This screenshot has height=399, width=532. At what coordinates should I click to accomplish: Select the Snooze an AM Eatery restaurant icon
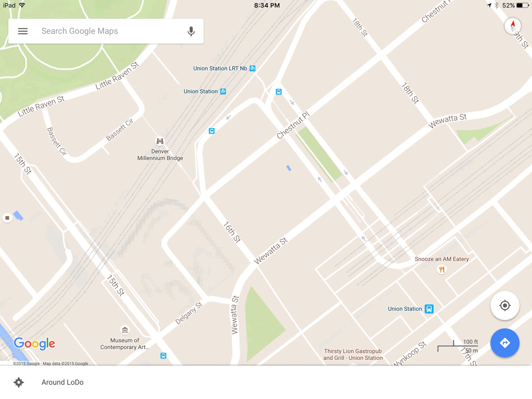[442, 270]
